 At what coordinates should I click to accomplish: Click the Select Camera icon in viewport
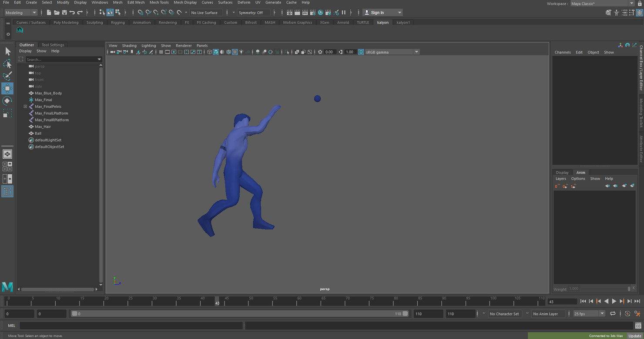[x=113, y=52]
